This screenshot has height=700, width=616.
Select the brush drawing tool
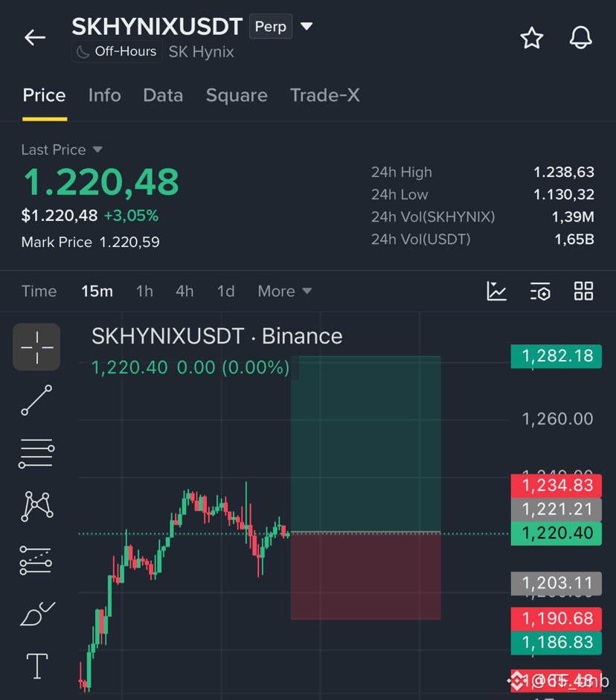click(37, 614)
